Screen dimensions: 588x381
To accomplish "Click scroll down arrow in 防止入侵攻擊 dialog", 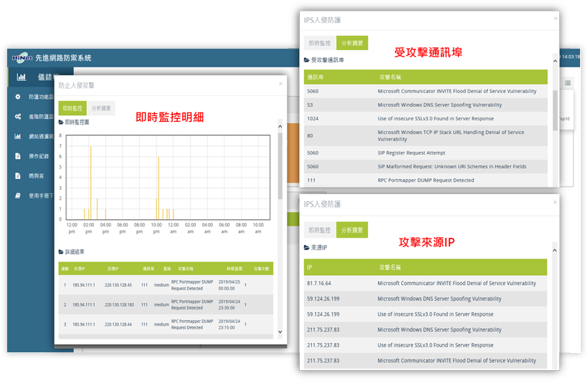I will pos(280,332).
